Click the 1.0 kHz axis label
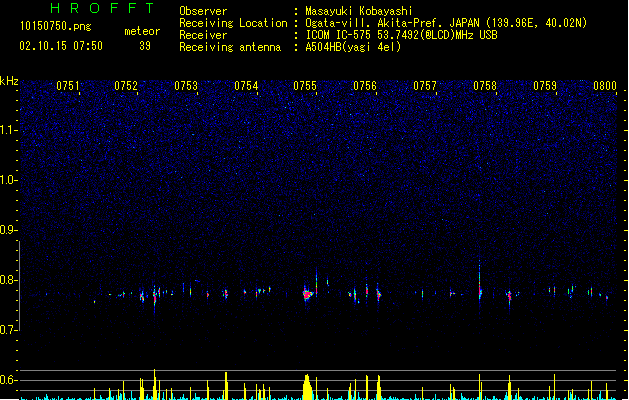 coord(8,180)
